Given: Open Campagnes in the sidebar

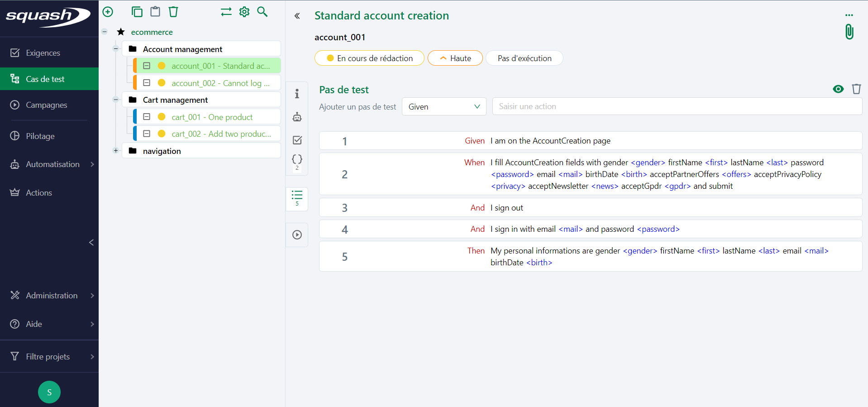Looking at the screenshot, I should pyautogui.click(x=46, y=105).
